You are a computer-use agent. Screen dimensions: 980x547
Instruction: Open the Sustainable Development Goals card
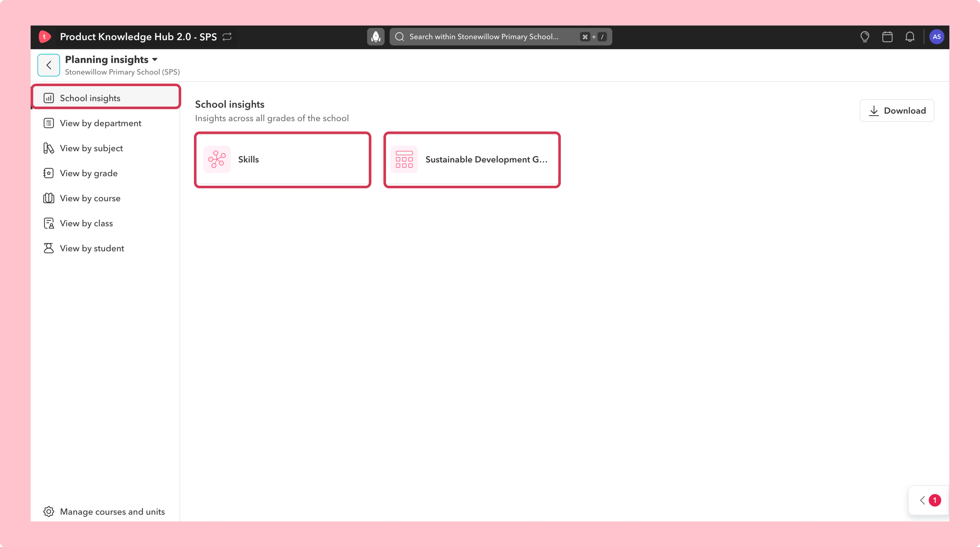[x=472, y=160]
